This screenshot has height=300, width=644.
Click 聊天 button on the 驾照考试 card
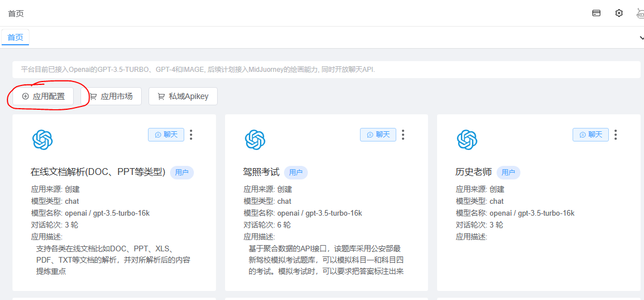[378, 135]
